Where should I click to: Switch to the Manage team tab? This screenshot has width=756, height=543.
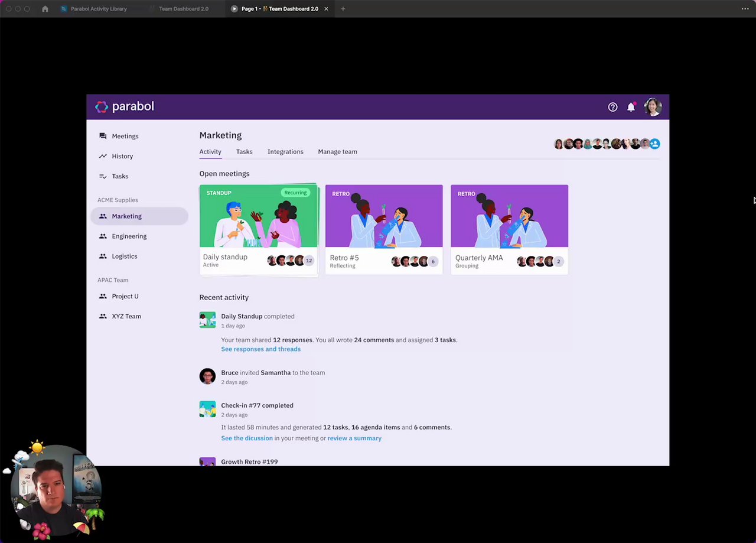[337, 152]
